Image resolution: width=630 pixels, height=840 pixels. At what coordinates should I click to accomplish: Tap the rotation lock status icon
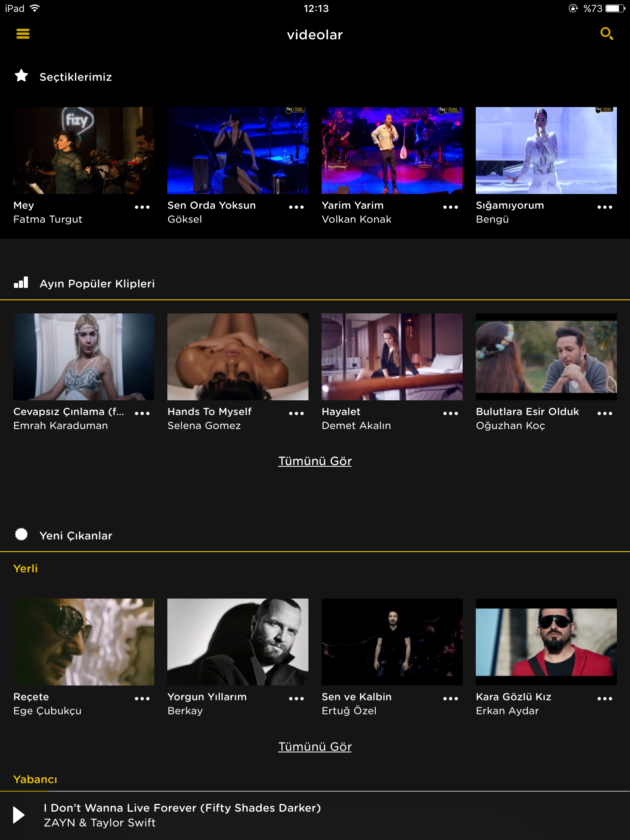(573, 8)
